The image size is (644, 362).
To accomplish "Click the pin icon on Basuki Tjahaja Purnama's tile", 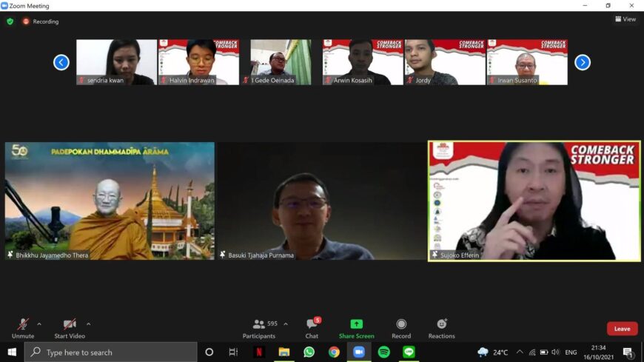I will [x=223, y=255].
